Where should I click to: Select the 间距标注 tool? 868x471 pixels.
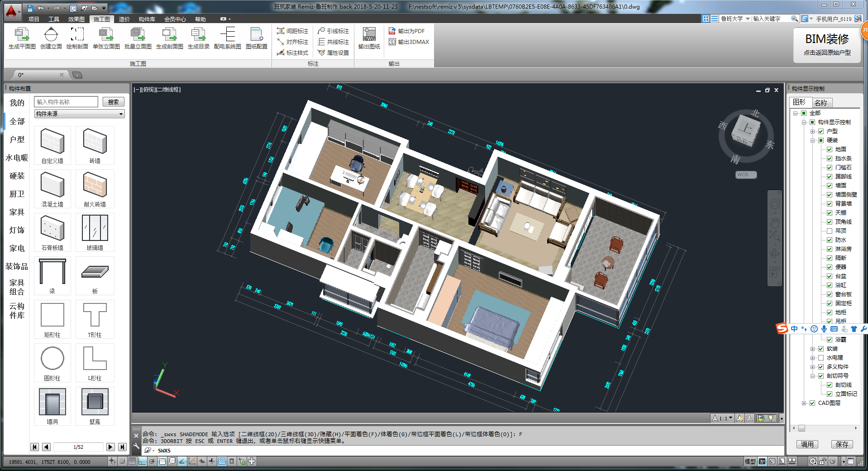coord(292,31)
